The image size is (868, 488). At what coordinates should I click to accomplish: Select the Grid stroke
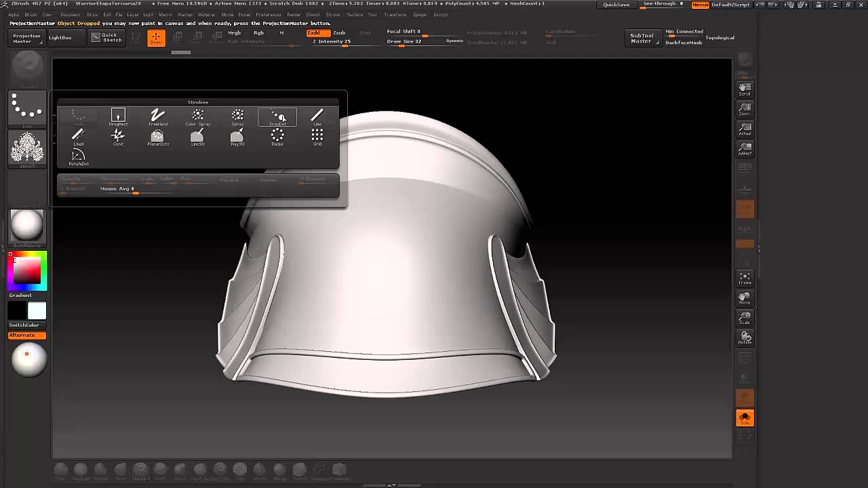(x=317, y=137)
